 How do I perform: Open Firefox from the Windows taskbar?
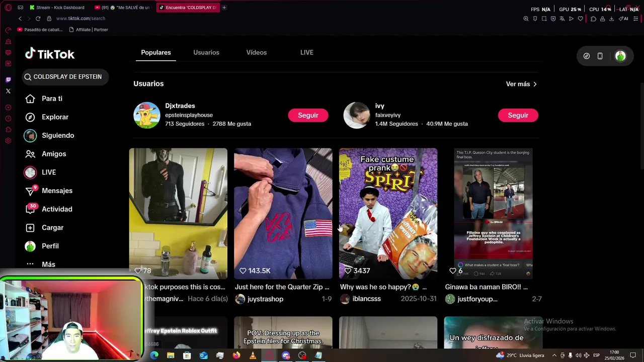236,355
